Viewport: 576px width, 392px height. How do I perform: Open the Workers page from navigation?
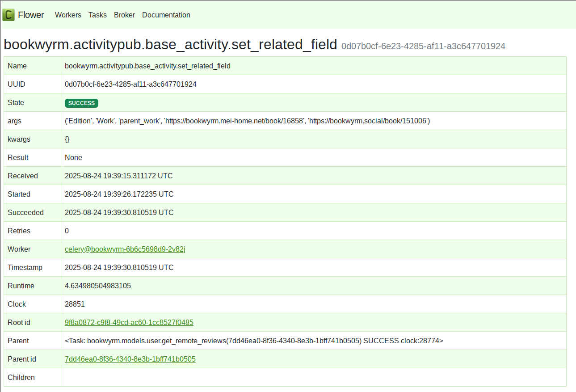(68, 15)
